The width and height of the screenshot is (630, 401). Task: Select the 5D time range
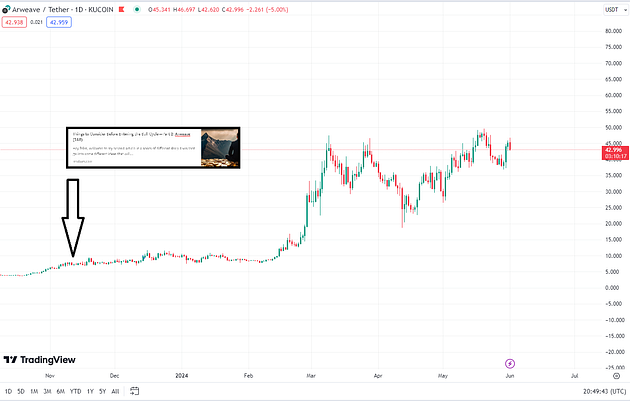(x=21, y=391)
